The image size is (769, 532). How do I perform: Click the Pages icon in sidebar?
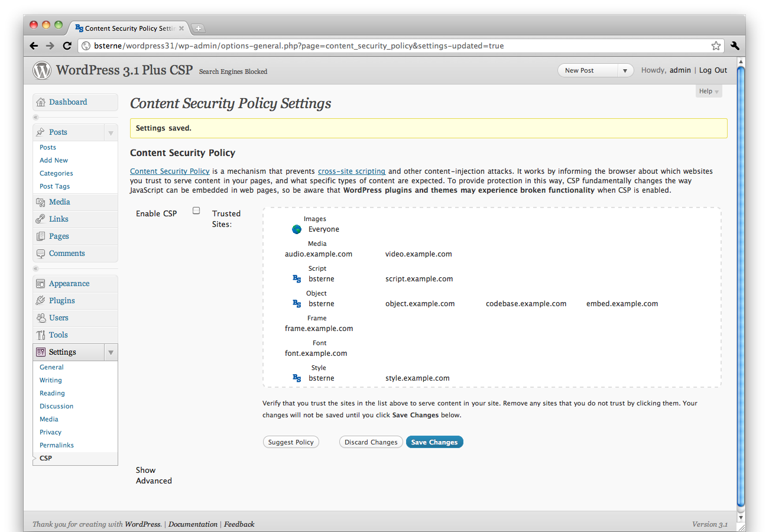[x=40, y=236]
